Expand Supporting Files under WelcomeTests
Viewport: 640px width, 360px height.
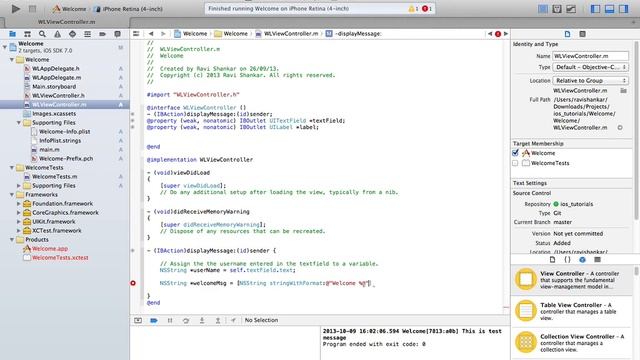coord(19,185)
